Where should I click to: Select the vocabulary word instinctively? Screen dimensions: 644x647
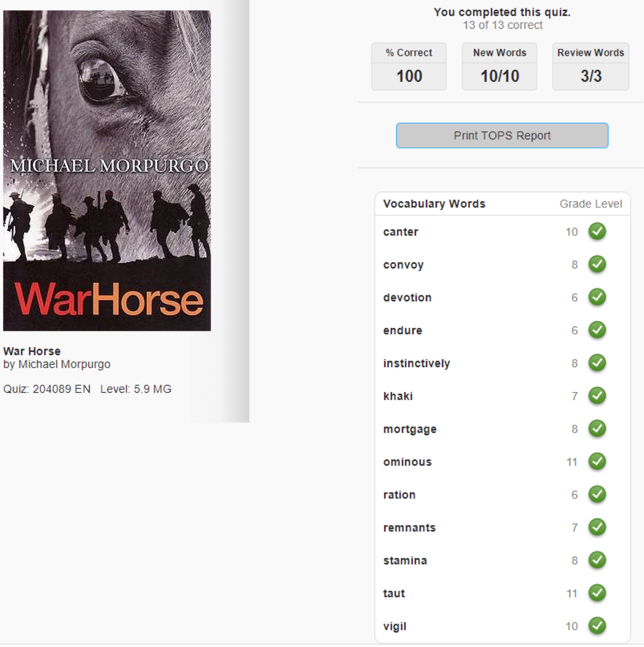(417, 364)
